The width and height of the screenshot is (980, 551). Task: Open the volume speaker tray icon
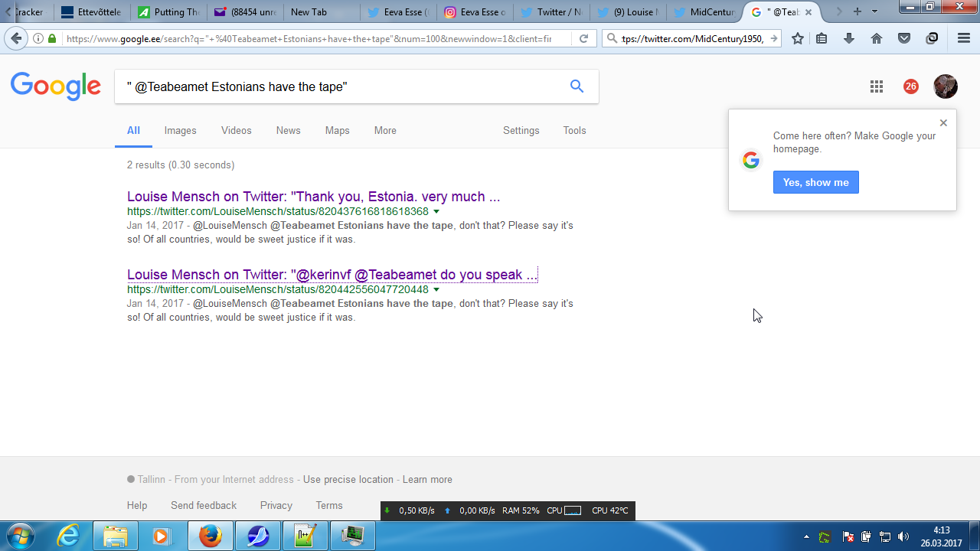coord(903,536)
